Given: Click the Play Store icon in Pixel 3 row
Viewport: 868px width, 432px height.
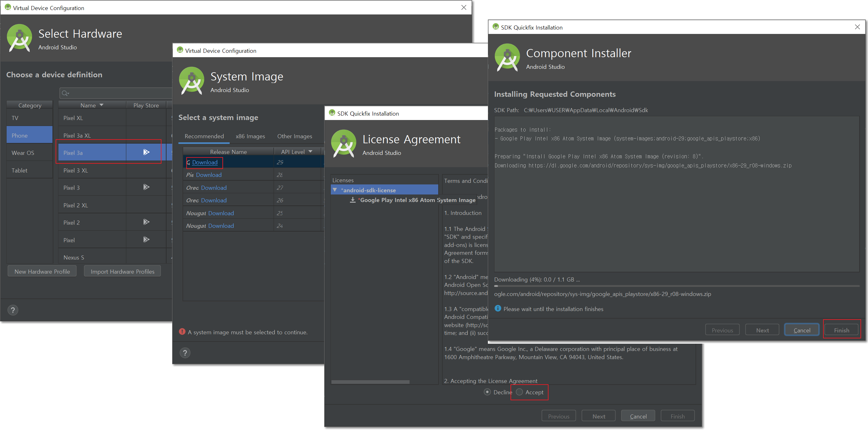Looking at the screenshot, I should pyautogui.click(x=146, y=187).
